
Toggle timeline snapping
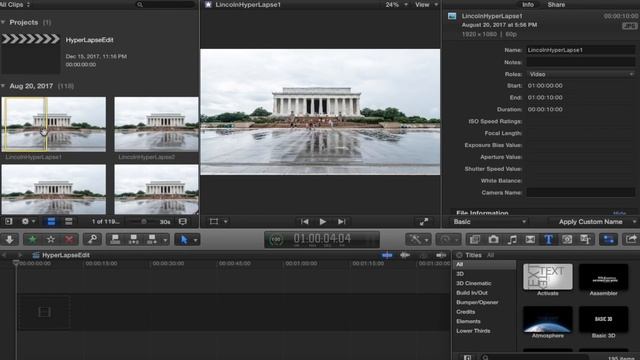pos(441,255)
